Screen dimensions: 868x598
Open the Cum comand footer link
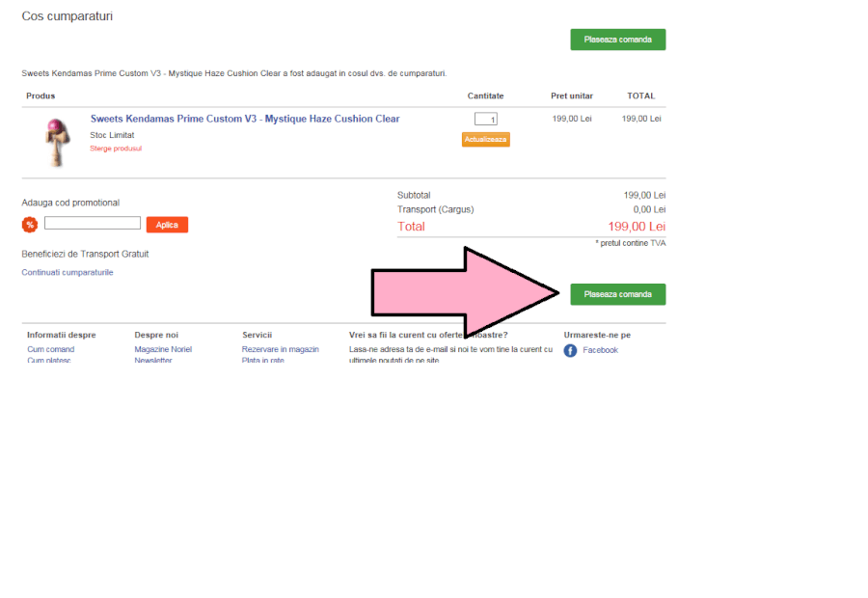coord(51,349)
